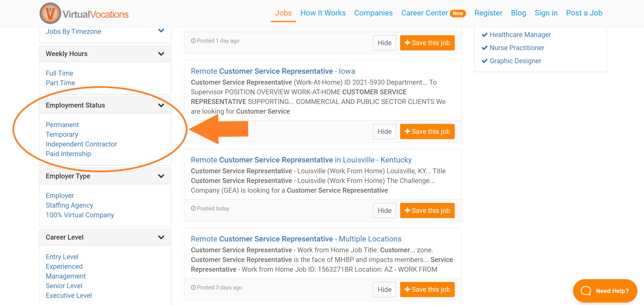
Task: Toggle the checkmark beside Graphic Designer
Action: (x=485, y=61)
